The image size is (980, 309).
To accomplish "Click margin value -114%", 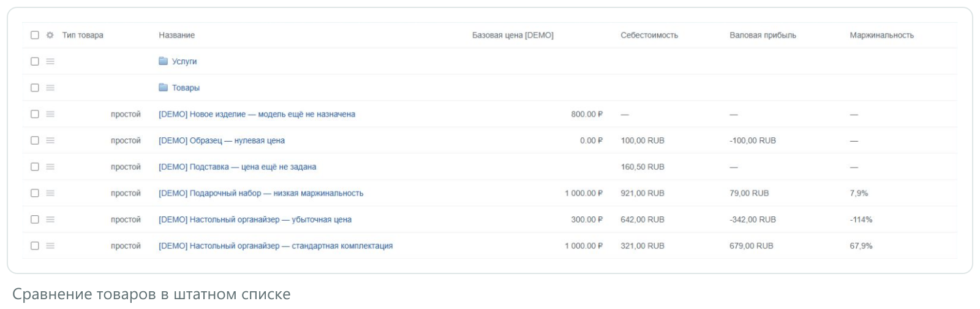I will [x=861, y=219].
